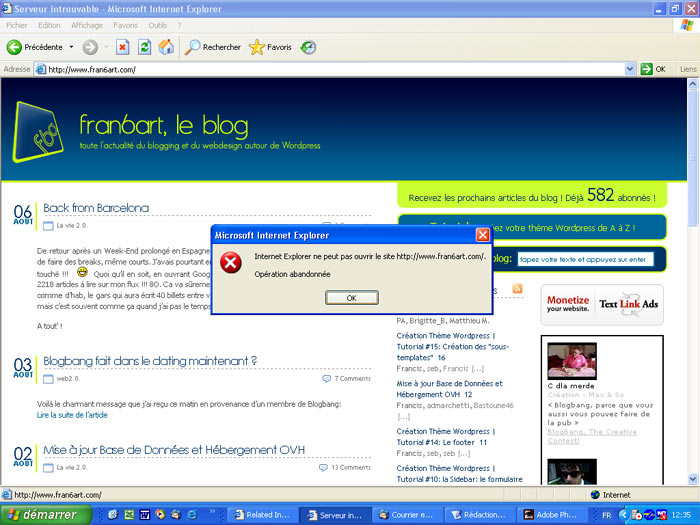
Task: Open 'Back from Barcelona' post title
Action: (96, 208)
